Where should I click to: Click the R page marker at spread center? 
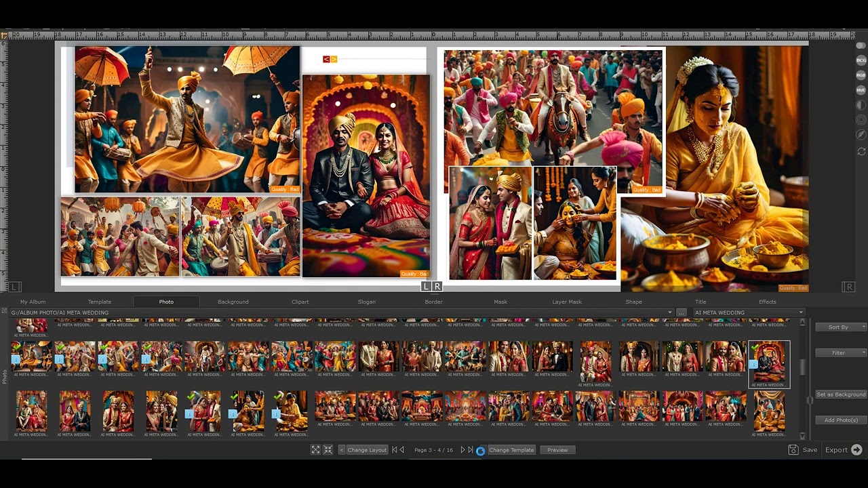pos(437,286)
